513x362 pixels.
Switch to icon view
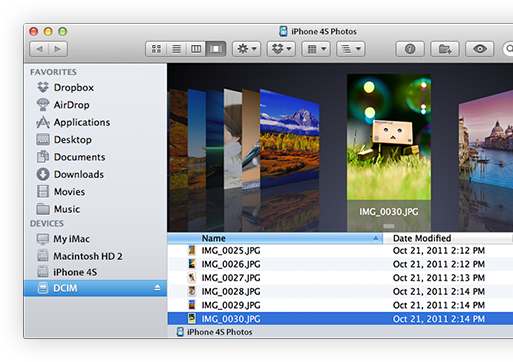[156, 49]
